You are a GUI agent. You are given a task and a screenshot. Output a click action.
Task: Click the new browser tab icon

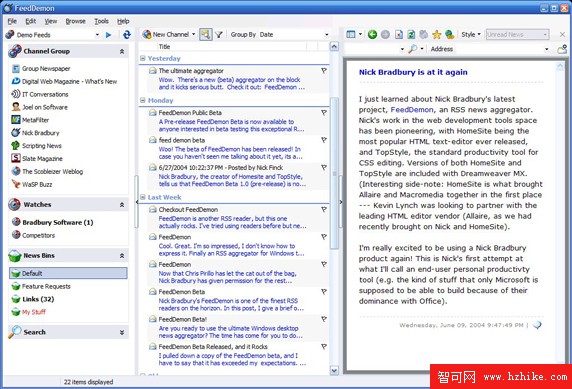click(x=562, y=49)
